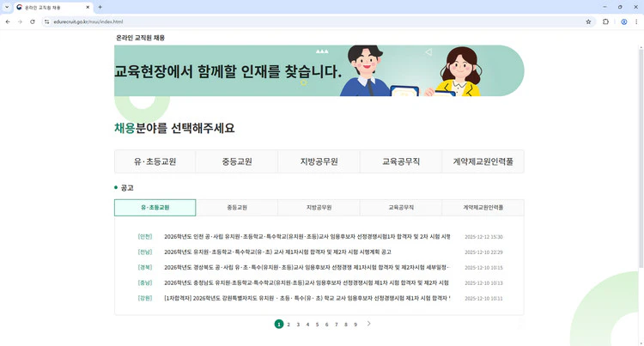Open the Chrome profile icon

[x=624, y=21]
